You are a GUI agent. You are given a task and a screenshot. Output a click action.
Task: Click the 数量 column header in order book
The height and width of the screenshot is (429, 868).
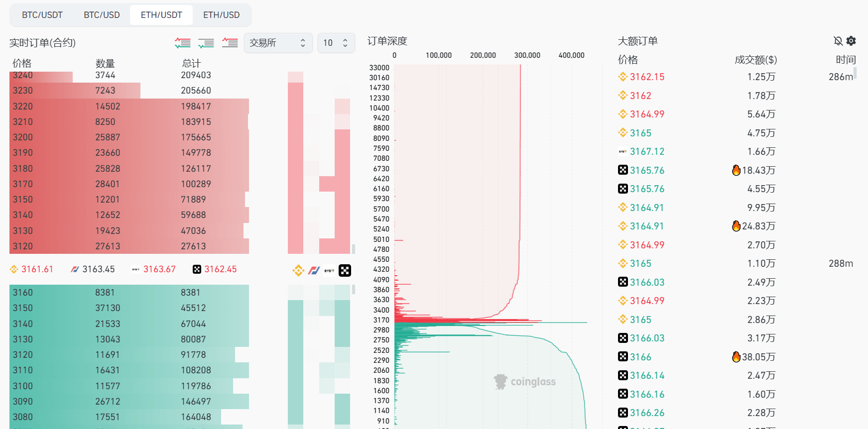pyautogui.click(x=105, y=63)
